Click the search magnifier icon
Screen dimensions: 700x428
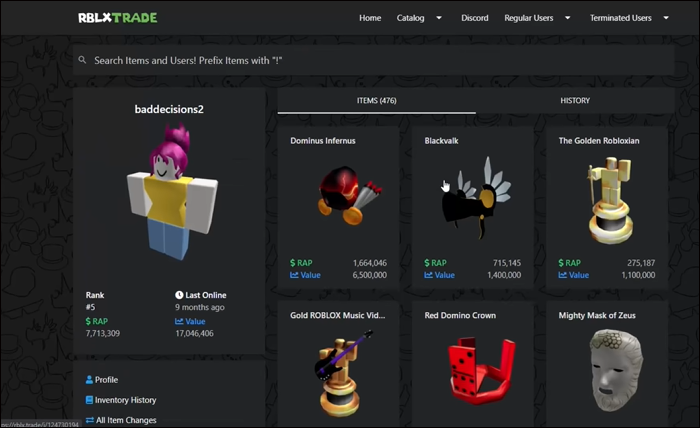[82, 60]
